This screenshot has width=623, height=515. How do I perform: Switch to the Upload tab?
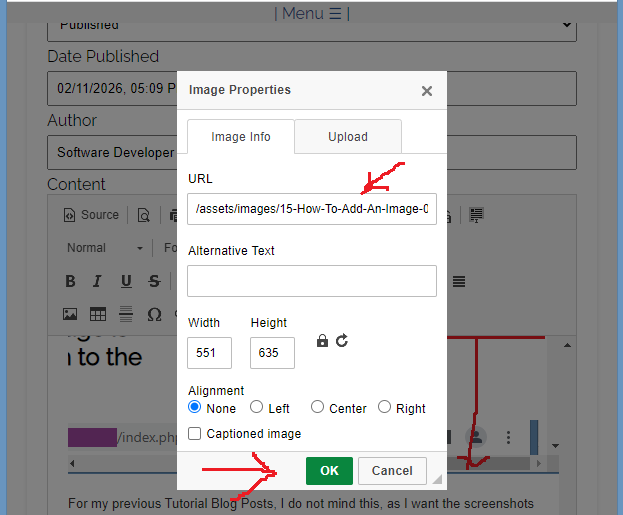348,137
